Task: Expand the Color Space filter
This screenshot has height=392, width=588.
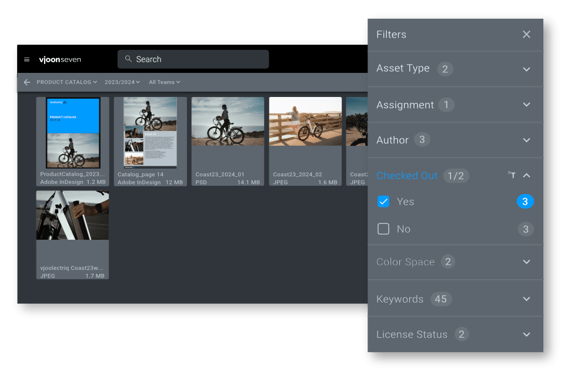Action: click(x=526, y=262)
